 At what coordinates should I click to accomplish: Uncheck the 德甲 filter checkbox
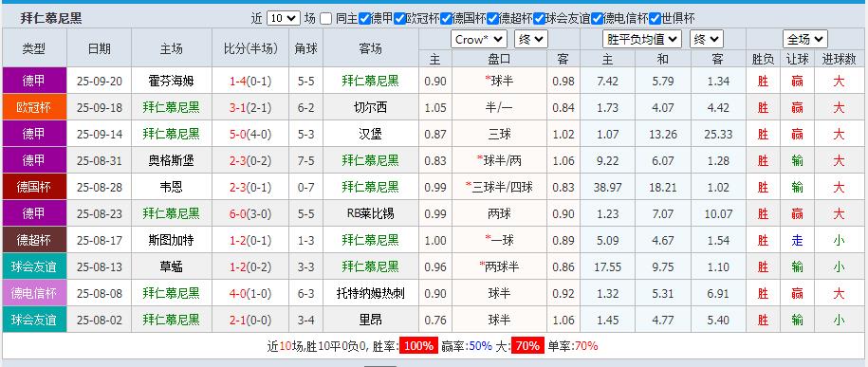tap(364, 18)
